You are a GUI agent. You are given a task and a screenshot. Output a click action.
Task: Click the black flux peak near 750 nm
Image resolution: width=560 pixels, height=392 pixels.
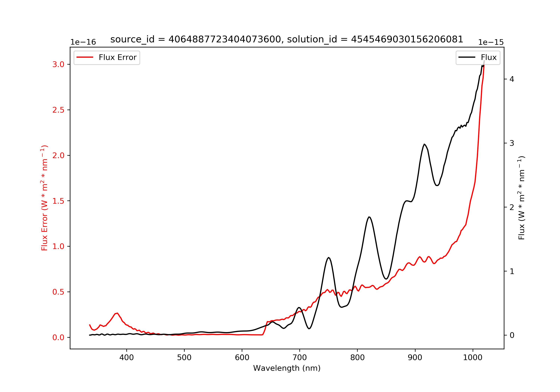pos(329,258)
